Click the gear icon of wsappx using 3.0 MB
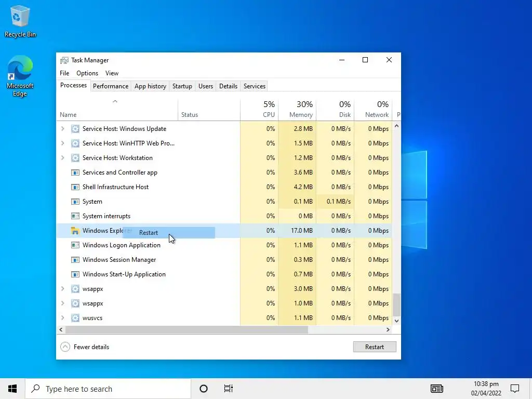The image size is (532, 399). coord(75,289)
